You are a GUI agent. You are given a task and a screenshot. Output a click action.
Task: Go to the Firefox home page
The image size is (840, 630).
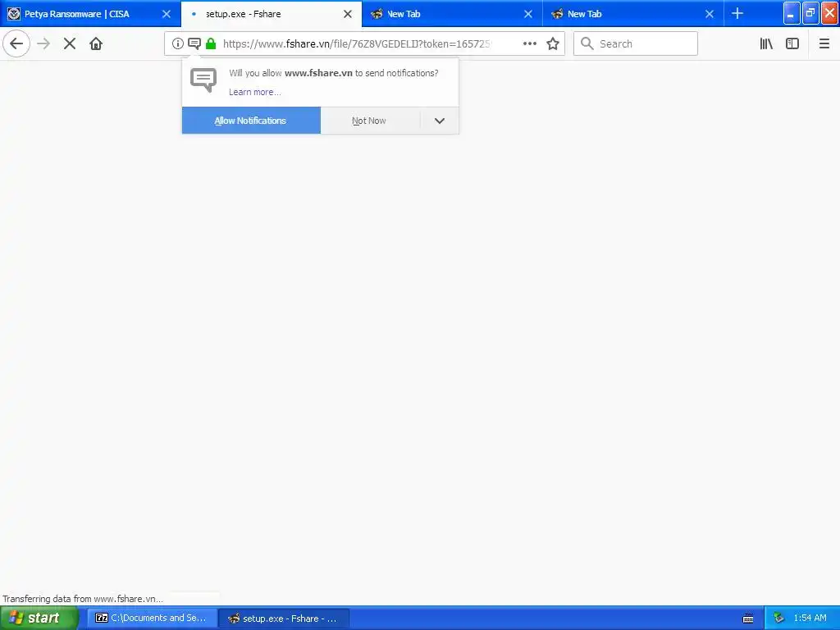tap(96, 43)
